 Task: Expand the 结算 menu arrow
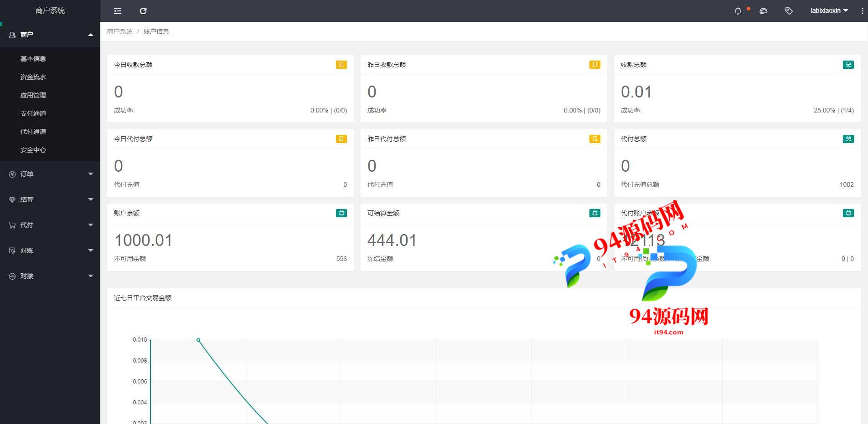pos(91,199)
